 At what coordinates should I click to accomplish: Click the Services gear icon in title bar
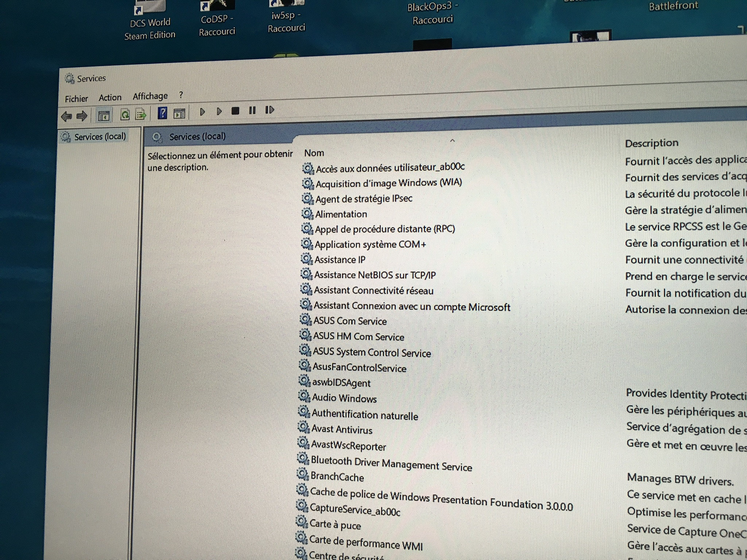point(69,78)
